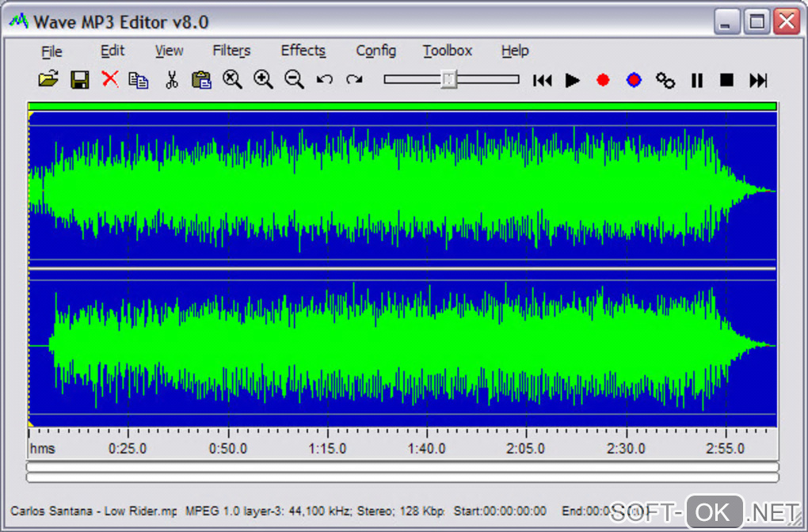Click the Start:00:00:00:00 status field
Viewport: 808px width, 532px height.
click(x=500, y=511)
